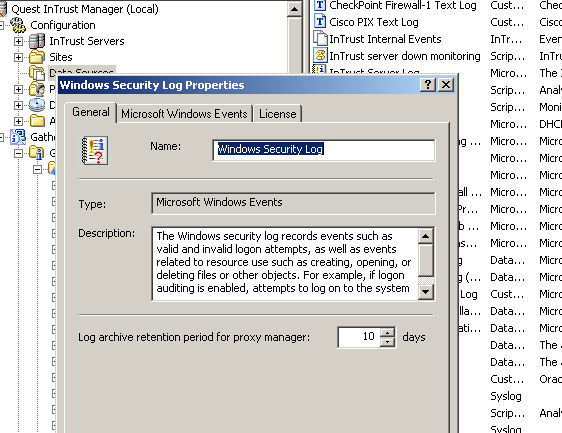This screenshot has width=562, height=433.
Task: Click the InTrust server down monitoring script icon
Action: click(320, 56)
